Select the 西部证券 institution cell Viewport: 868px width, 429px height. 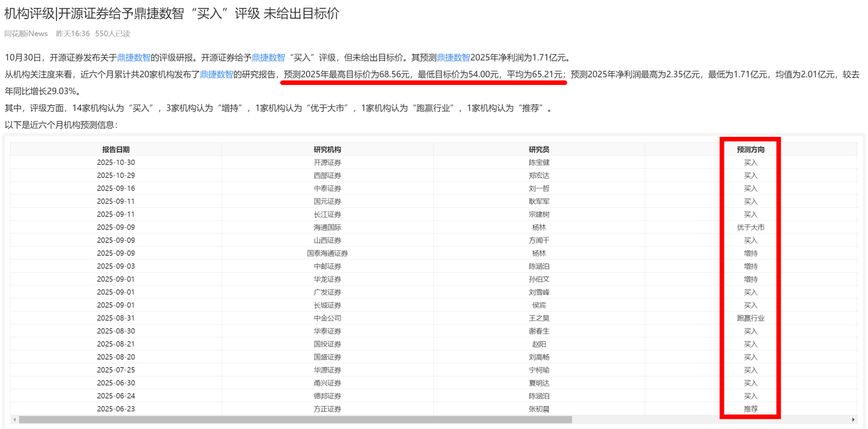[328, 175]
